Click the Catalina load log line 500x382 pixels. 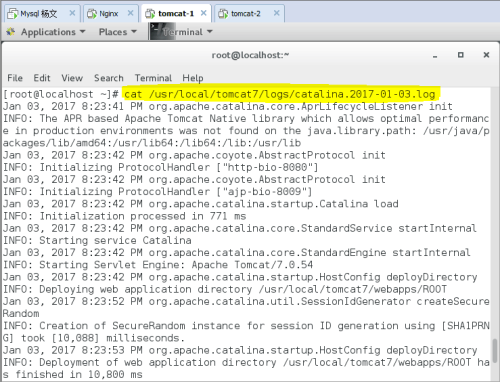pos(201,204)
